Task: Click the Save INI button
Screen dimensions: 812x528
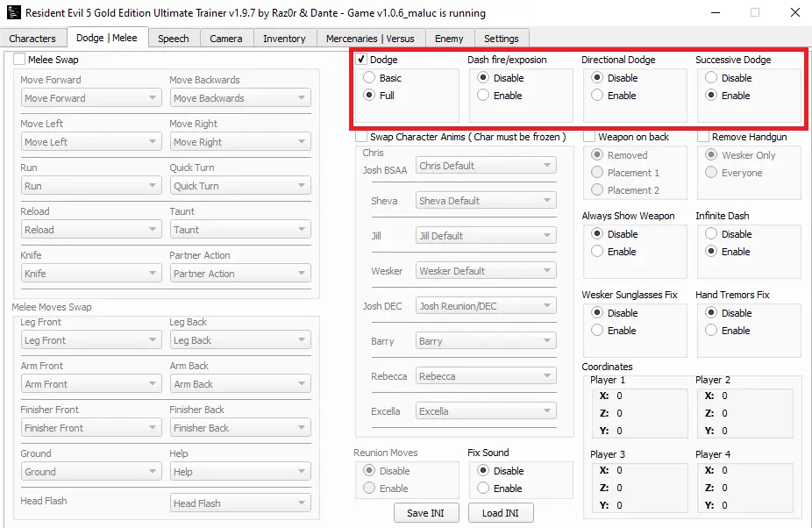Action: click(x=425, y=513)
